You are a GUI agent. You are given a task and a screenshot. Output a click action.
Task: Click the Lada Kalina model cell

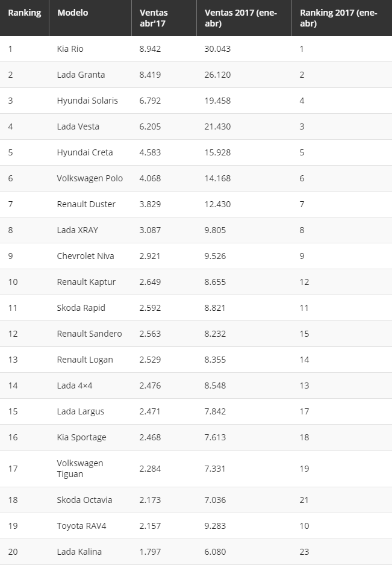pyautogui.click(x=79, y=552)
